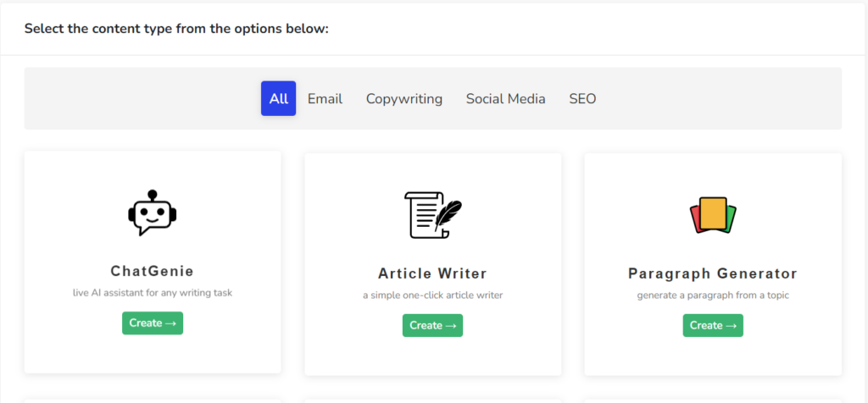Filter by the Copywriting tab
This screenshot has height=403, width=868.
tap(403, 99)
